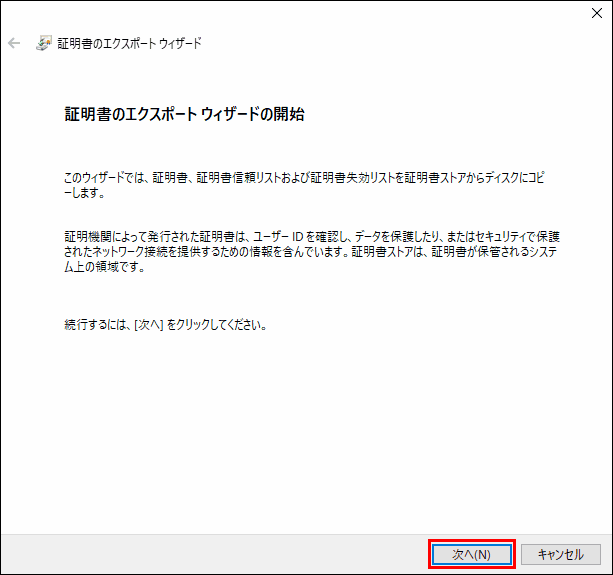
Task: Click the paragraph starting 証明機関によって発行された
Action: 312,251
